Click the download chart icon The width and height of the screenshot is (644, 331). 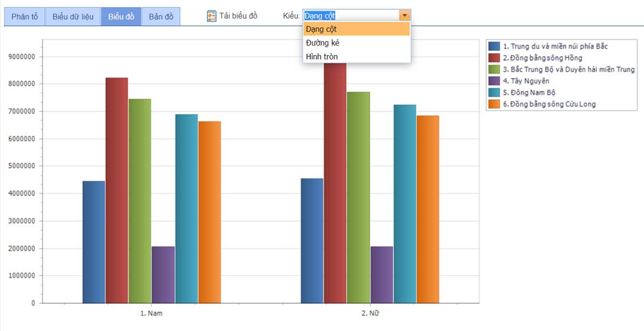pos(212,17)
